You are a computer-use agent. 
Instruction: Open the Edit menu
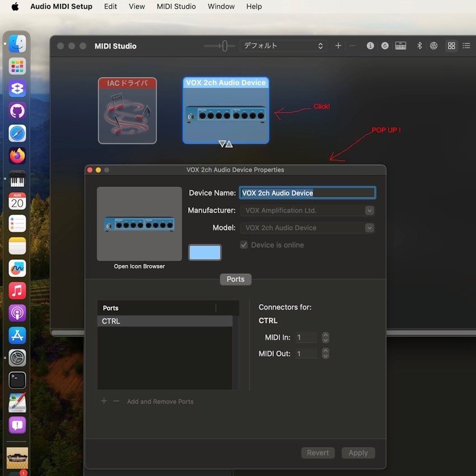tap(110, 6)
